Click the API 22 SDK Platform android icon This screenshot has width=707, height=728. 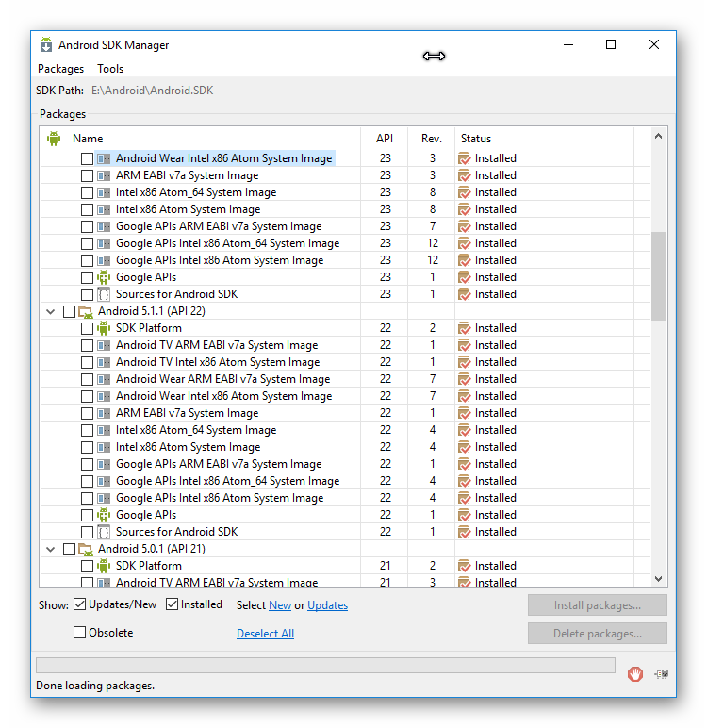coord(104,328)
